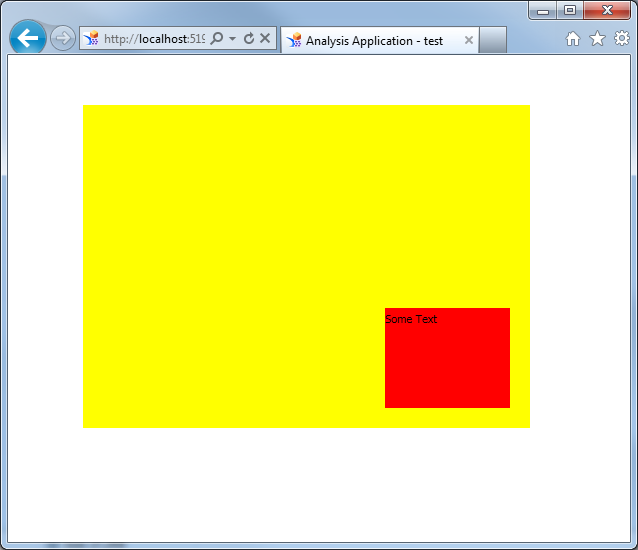This screenshot has height=550, width=638.
Task: Click the Some Text label
Action: pos(411,319)
